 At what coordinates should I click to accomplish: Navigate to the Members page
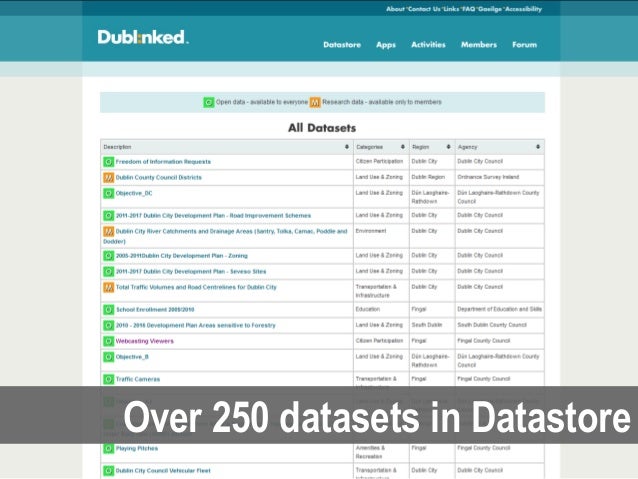(478, 45)
